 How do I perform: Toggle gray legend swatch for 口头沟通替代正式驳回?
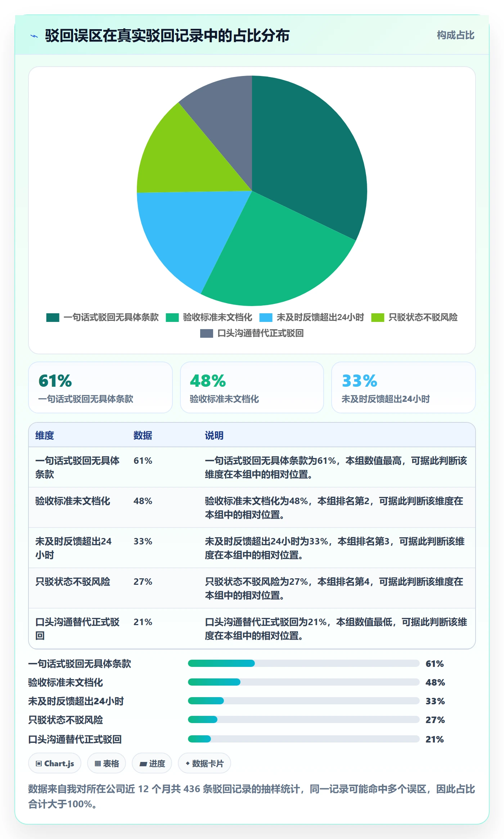[x=207, y=333]
